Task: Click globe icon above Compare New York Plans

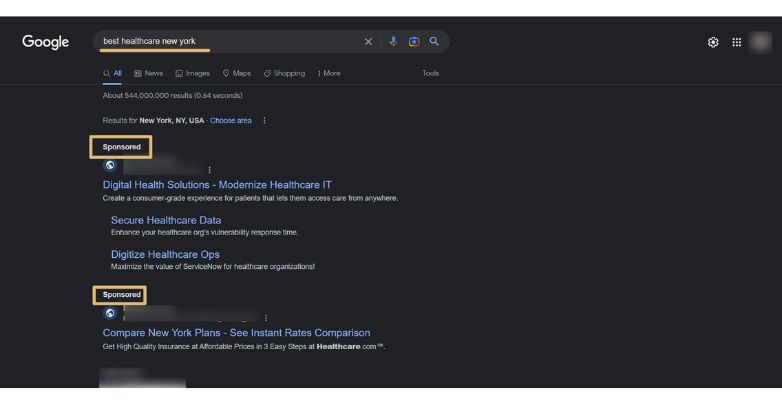Action: [x=110, y=313]
